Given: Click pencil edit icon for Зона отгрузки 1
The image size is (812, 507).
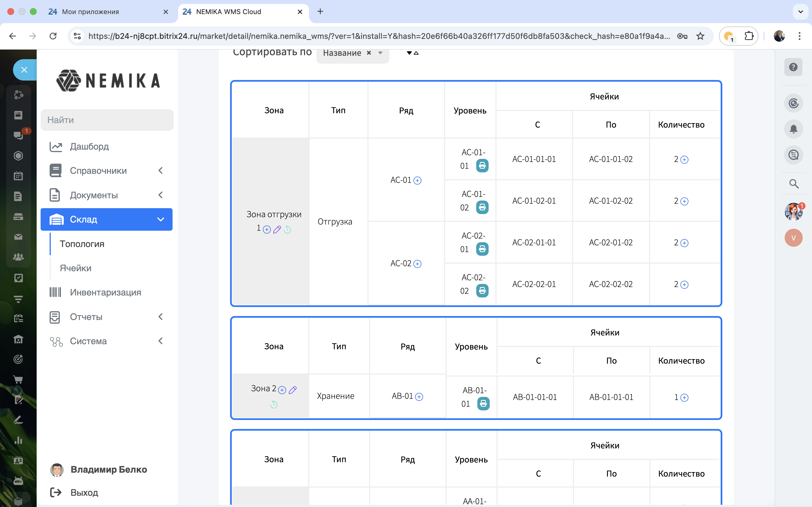Looking at the screenshot, I should click(x=277, y=230).
